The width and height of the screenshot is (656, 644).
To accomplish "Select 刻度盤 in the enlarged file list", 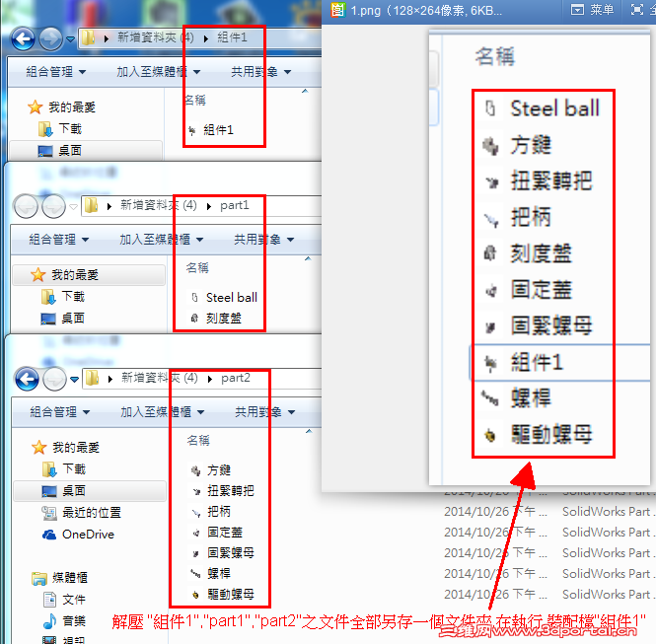I will click(x=528, y=253).
